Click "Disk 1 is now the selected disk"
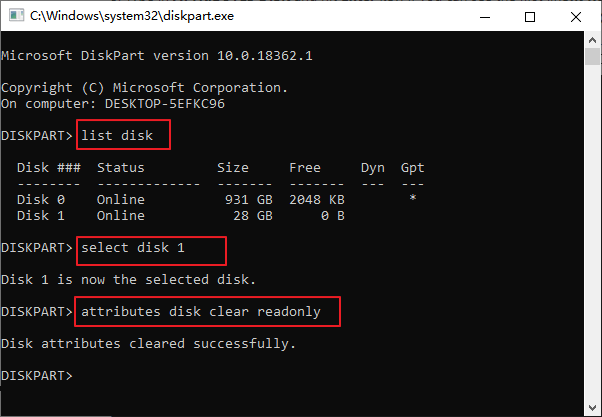This screenshot has width=602, height=417. tap(129, 279)
